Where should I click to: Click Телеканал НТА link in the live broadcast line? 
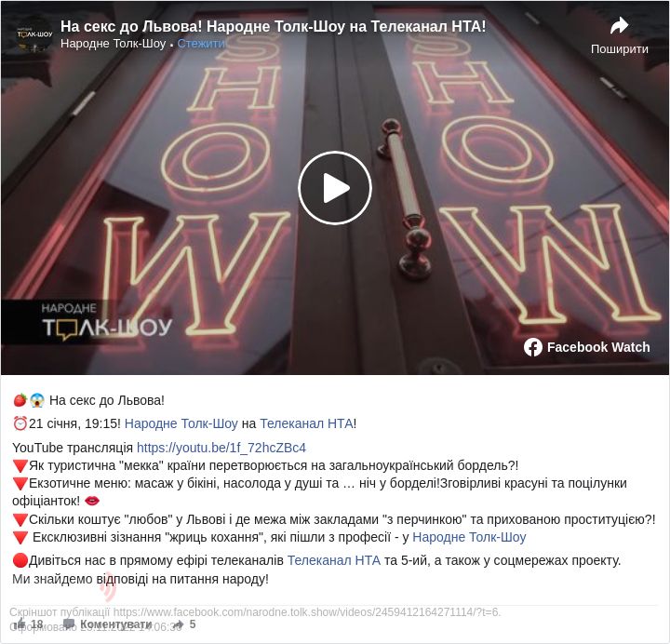(334, 560)
